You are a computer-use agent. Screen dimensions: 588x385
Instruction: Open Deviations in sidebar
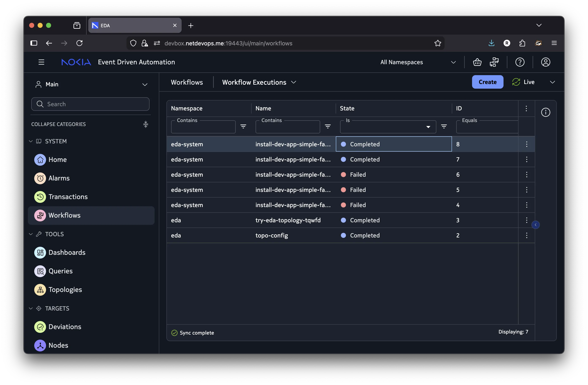click(x=91, y=327)
